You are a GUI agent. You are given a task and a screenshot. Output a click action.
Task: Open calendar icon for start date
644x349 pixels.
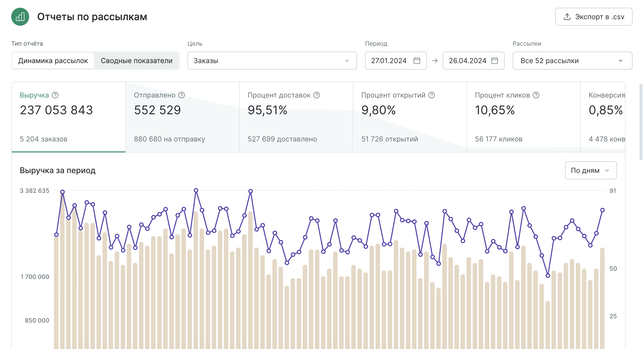pyautogui.click(x=417, y=61)
